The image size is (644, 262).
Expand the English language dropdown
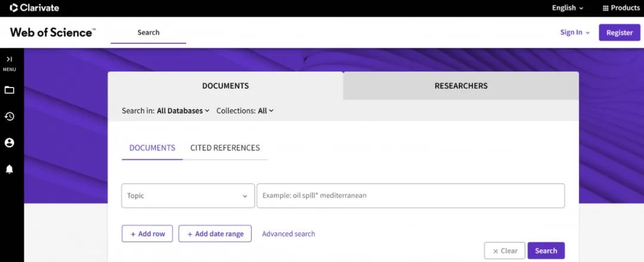[x=567, y=8]
